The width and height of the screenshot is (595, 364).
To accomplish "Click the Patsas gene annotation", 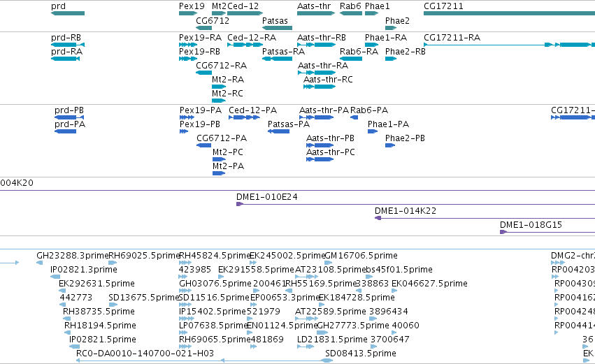I will [277, 28].
